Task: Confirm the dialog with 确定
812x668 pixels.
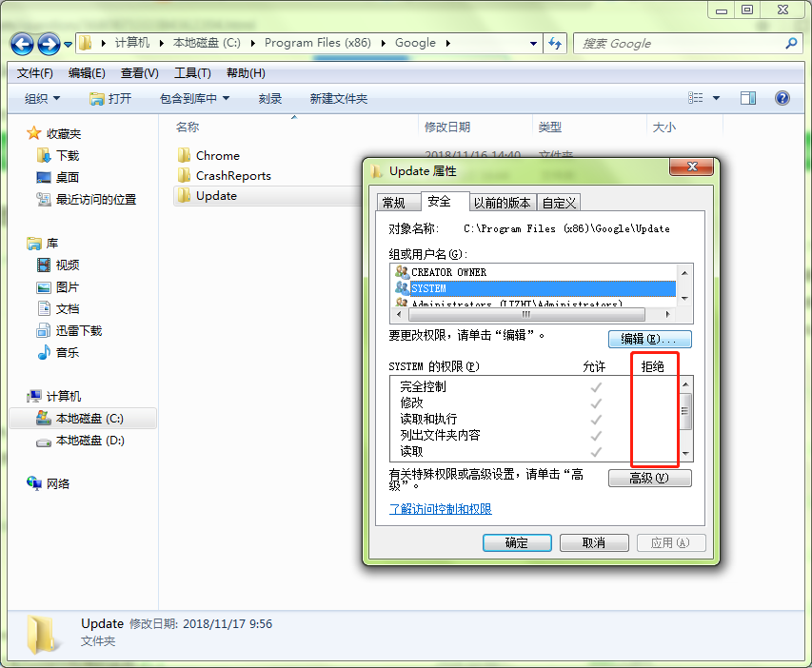Action: (517, 542)
